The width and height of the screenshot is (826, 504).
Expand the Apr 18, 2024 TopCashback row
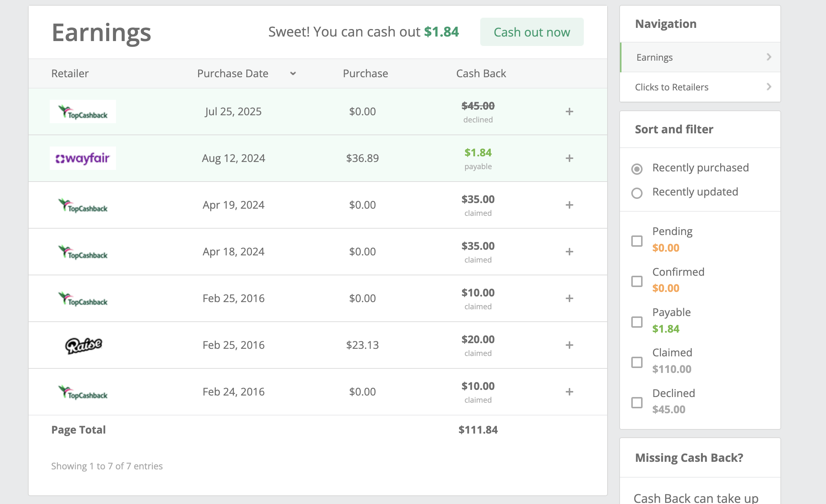(569, 252)
